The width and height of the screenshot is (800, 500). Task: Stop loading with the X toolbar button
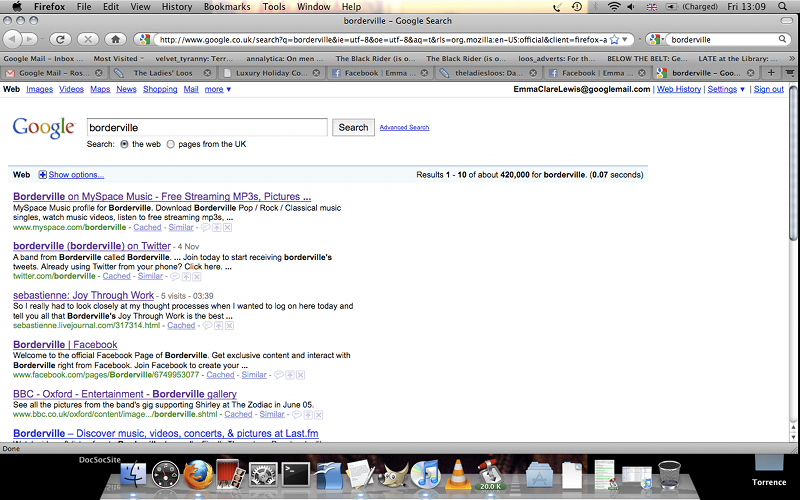pos(88,39)
